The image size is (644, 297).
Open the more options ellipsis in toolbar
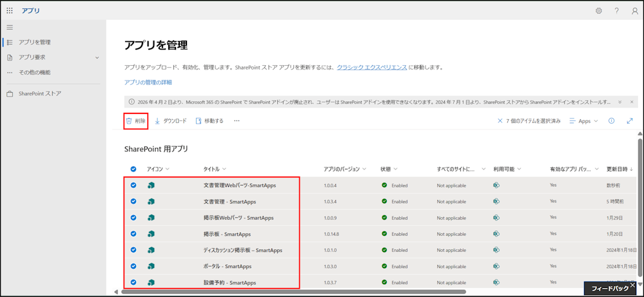pos(237,121)
